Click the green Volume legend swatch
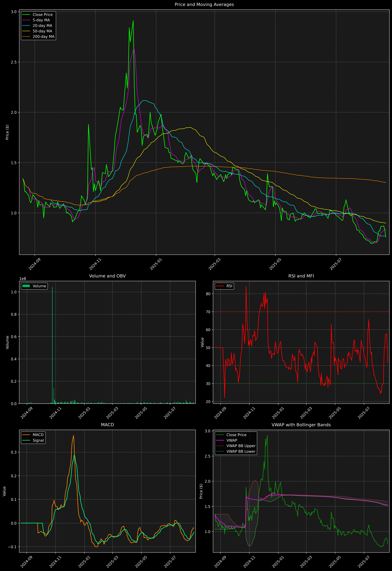 [26, 286]
